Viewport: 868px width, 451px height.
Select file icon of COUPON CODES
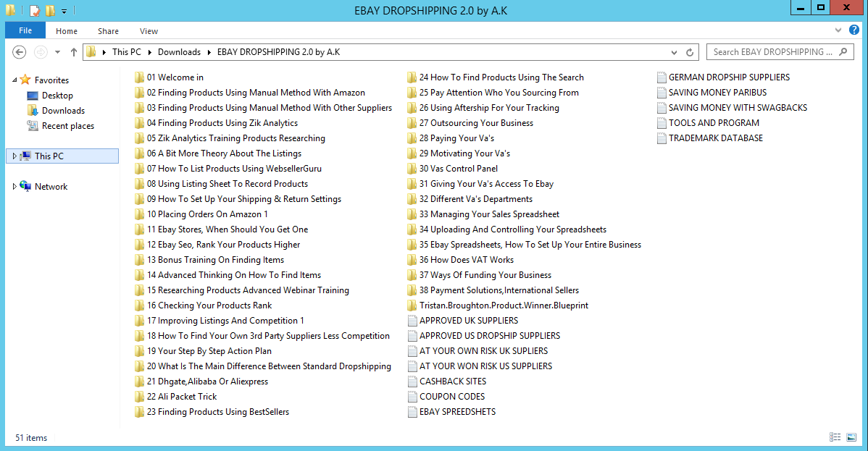pyautogui.click(x=412, y=396)
